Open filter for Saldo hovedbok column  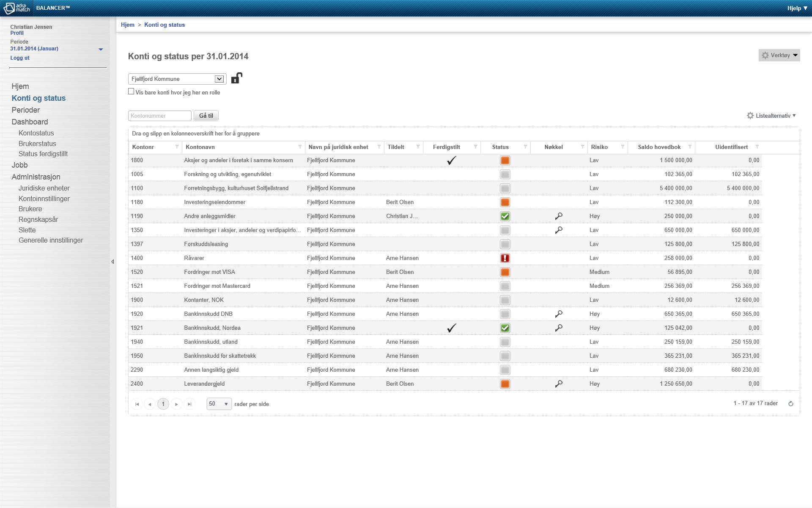coord(690,147)
